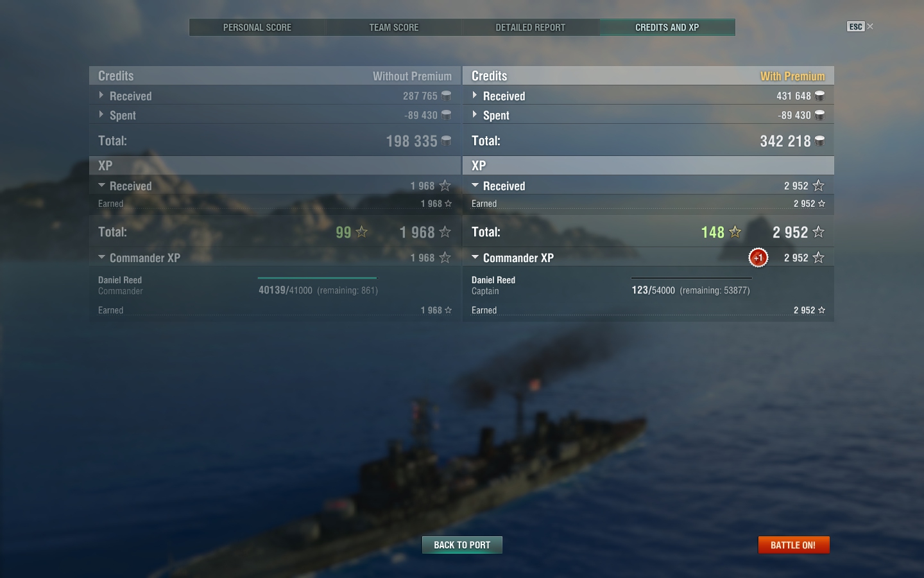This screenshot has width=924, height=578.
Task: Open the Personal Score tab
Action: [x=257, y=27]
